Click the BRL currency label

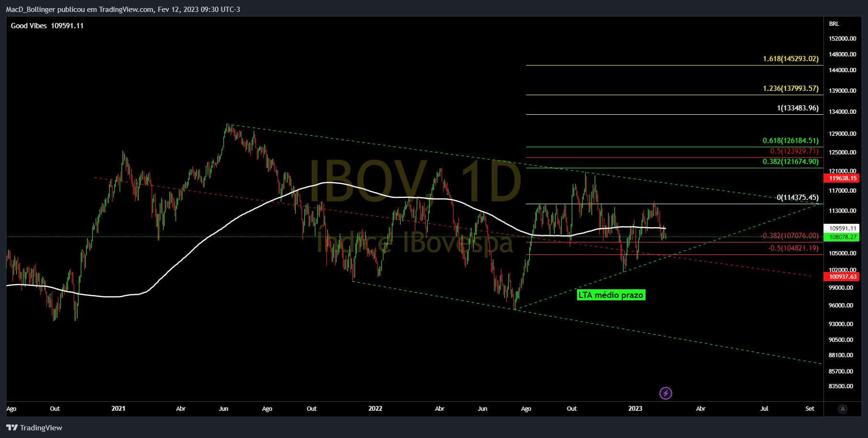point(834,24)
